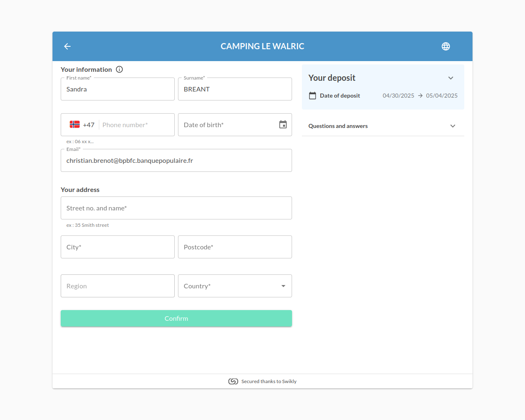The image size is (525, 420).
Task: Click the Your deposit heading
Action: 332,78
